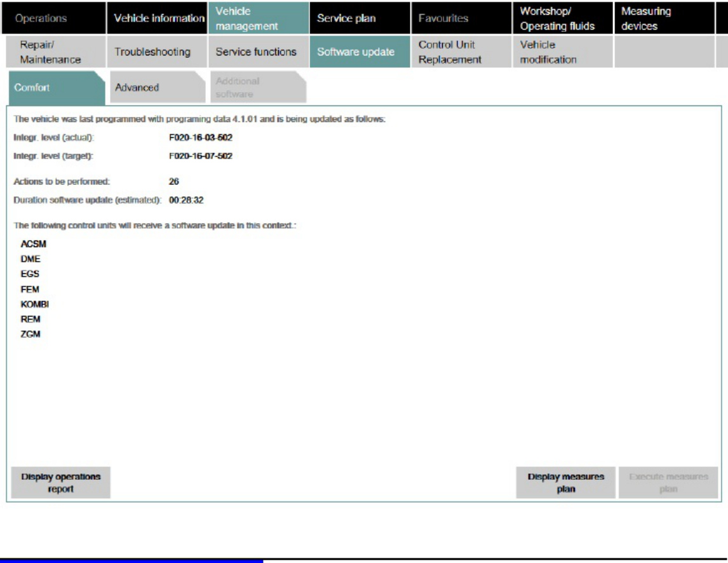
Task: Go to Favourites menu
Action: coord(461,18)
